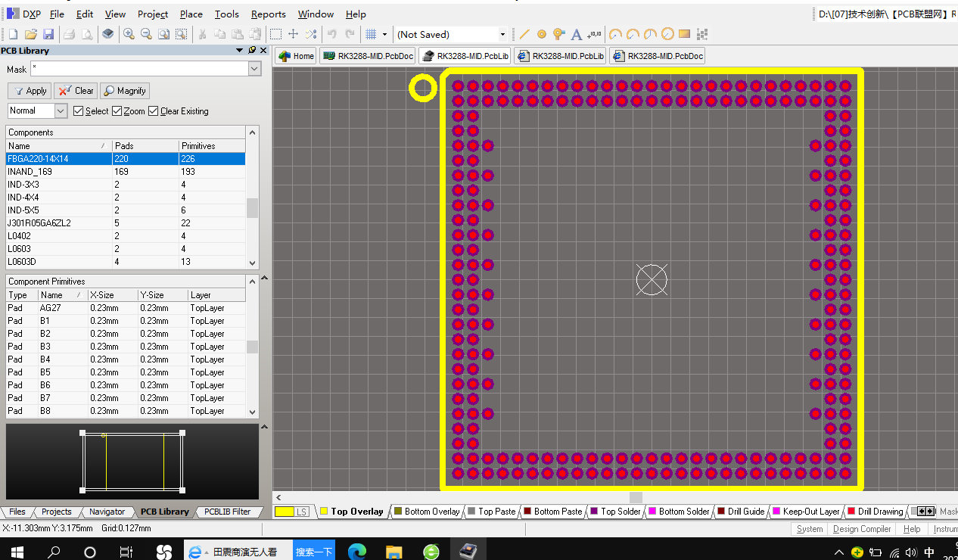This screenshot has height=560, width=958.
Task: Pin the PCB Library panel
Action: (252, 50)
